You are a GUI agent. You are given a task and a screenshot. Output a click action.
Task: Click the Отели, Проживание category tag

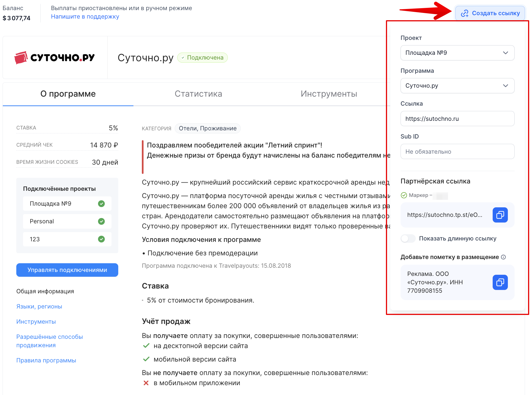click(x=208, y=128)
